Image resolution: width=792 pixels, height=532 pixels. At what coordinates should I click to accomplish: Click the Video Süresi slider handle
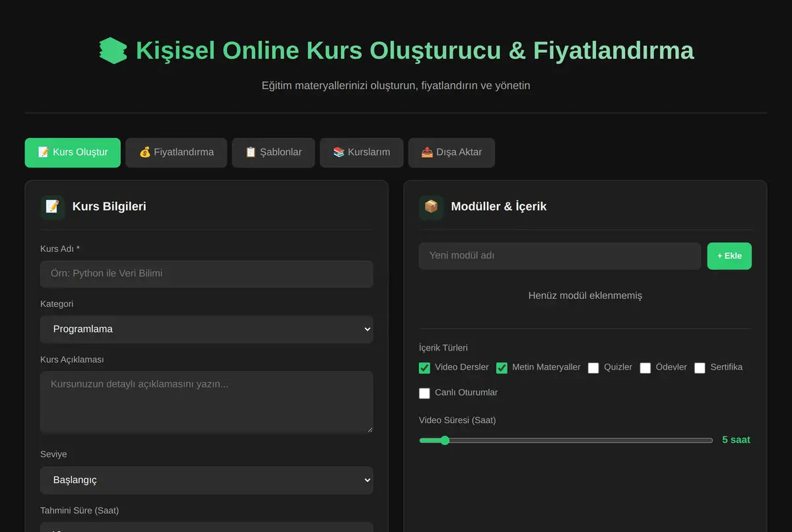[x=444, y=440]
